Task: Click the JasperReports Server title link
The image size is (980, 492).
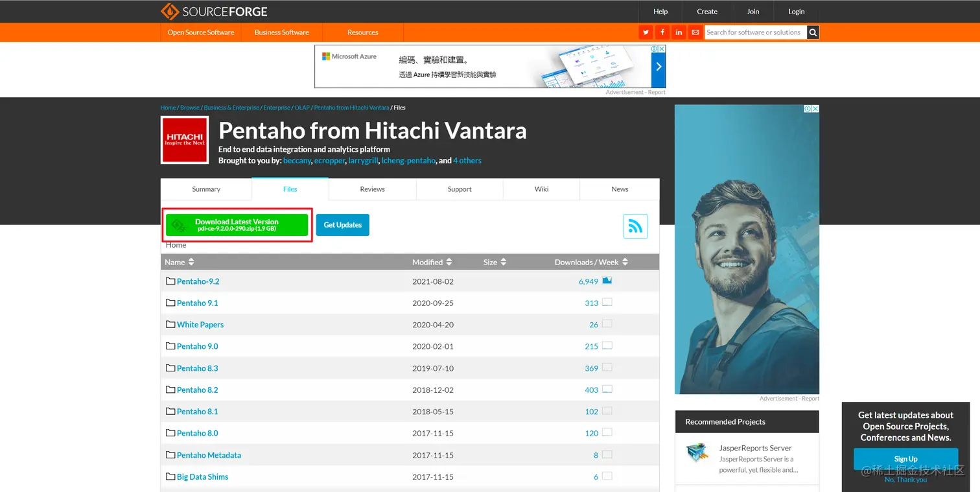Action: coord(755,448)
